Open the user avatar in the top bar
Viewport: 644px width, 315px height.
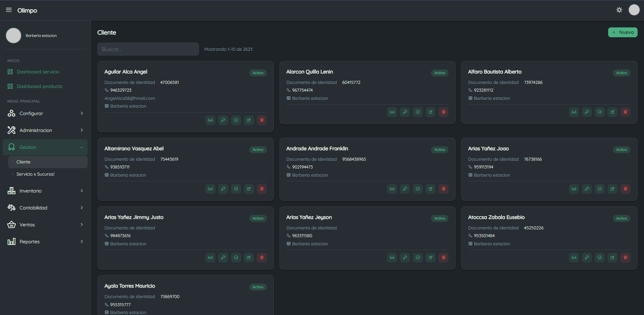coord(634,10)
